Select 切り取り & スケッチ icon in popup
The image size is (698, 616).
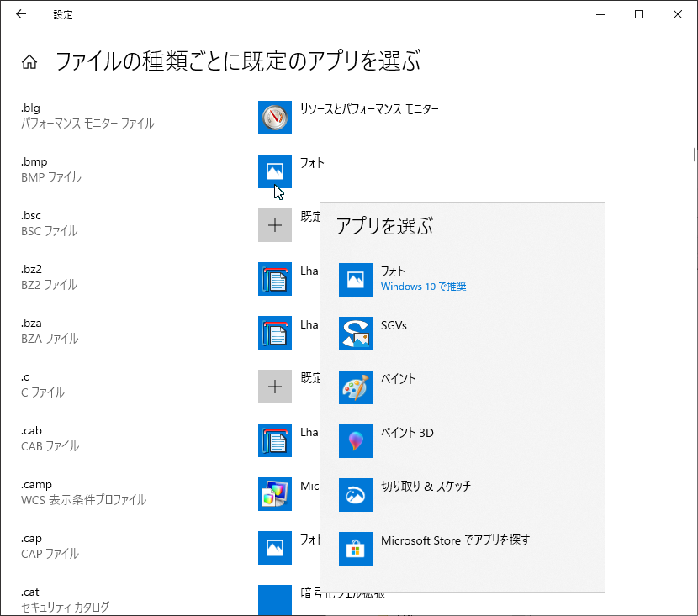point(355,495)
